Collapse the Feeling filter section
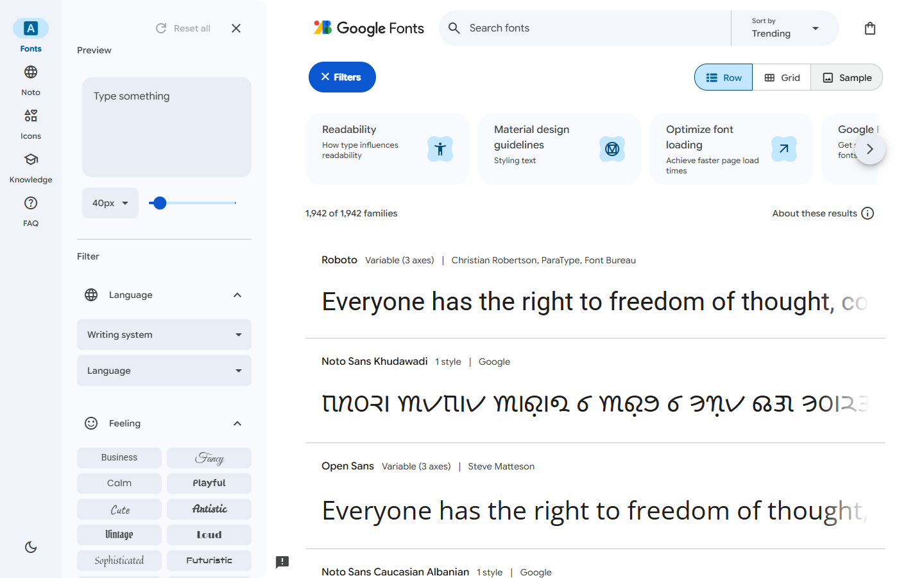Viewport: 924px width, 578px height. point(237,423)
